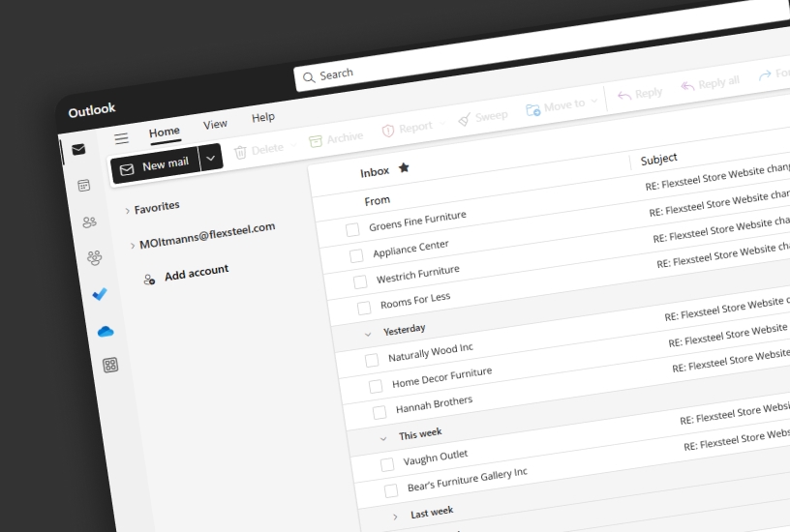Viewport: 790px width, 532px height.
Task: Click the Archive box icon
Action: pos(316,141)
